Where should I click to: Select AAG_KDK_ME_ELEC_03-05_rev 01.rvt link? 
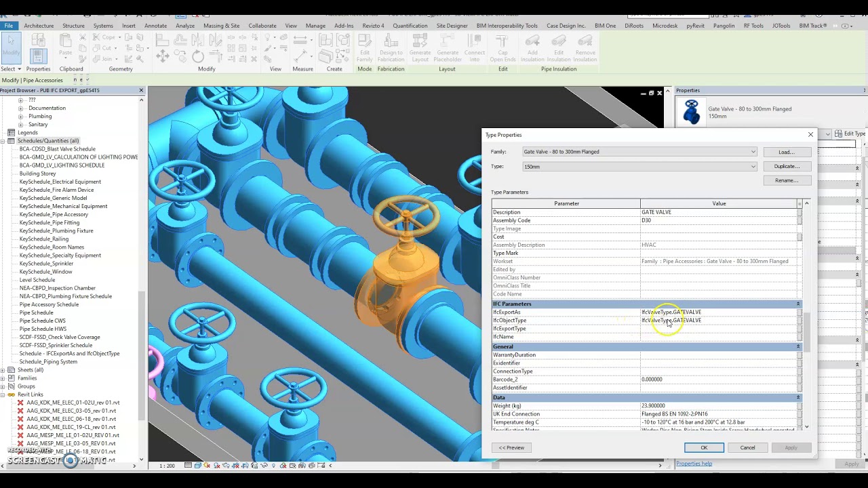pyautogui.click(x=71, y=411)
